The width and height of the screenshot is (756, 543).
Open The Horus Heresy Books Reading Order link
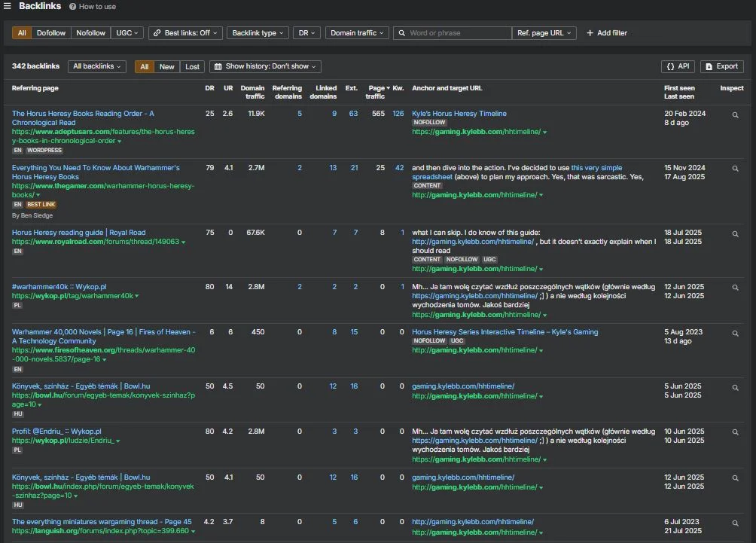click(83, 118)
